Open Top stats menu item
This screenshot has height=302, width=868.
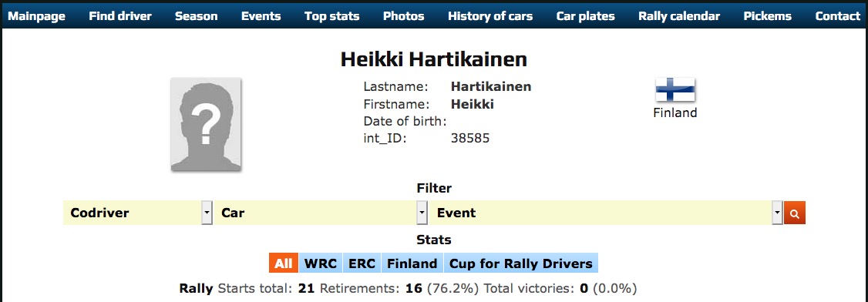coord(331,16)
